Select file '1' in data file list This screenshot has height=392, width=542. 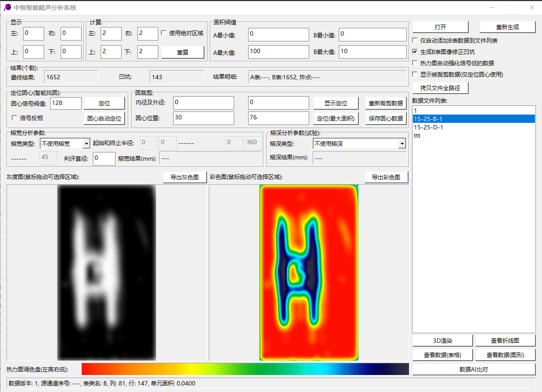(474, 111)
